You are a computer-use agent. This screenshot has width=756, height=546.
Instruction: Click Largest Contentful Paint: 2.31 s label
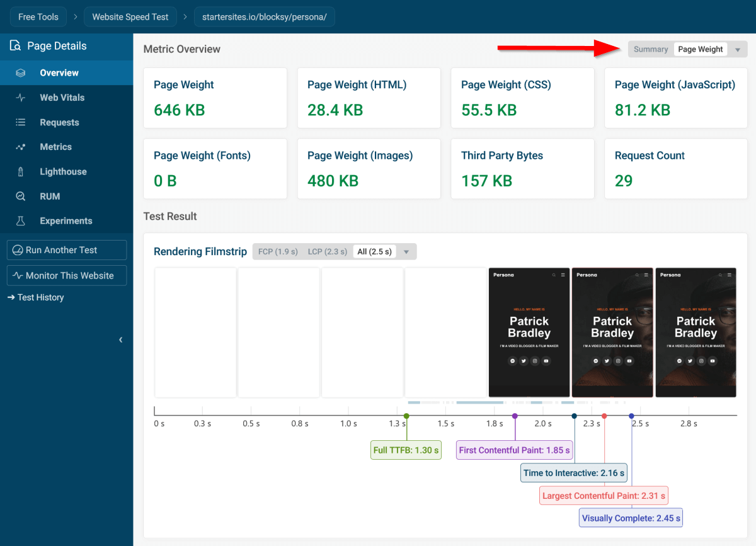tap(604, 496)
